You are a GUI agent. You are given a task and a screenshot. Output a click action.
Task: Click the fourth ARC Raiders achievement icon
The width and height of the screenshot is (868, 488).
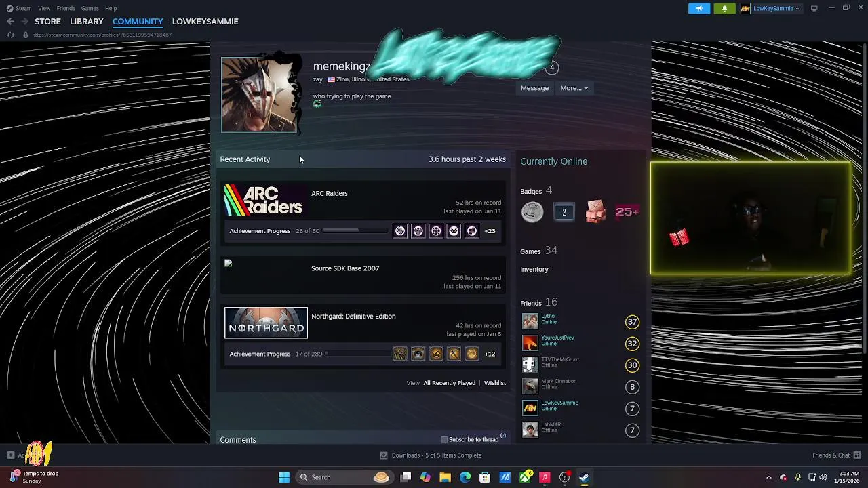tap(454, 231)
